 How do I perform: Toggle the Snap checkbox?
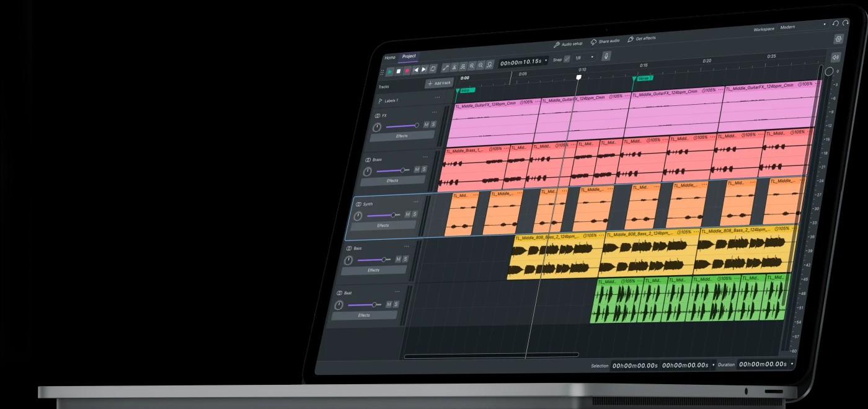click(567, 59)
